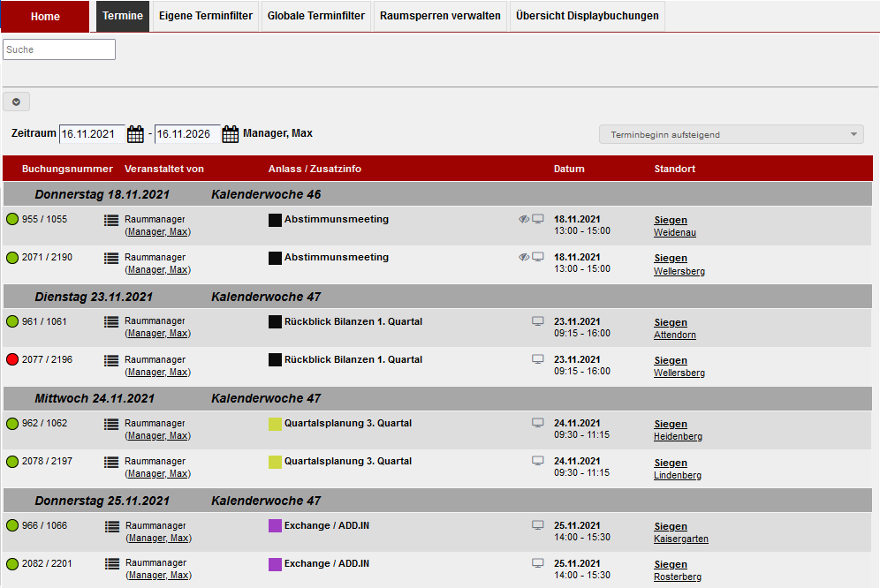Select the Termine tab
Viewport: 880px width, 588px height.
[122, 16]
